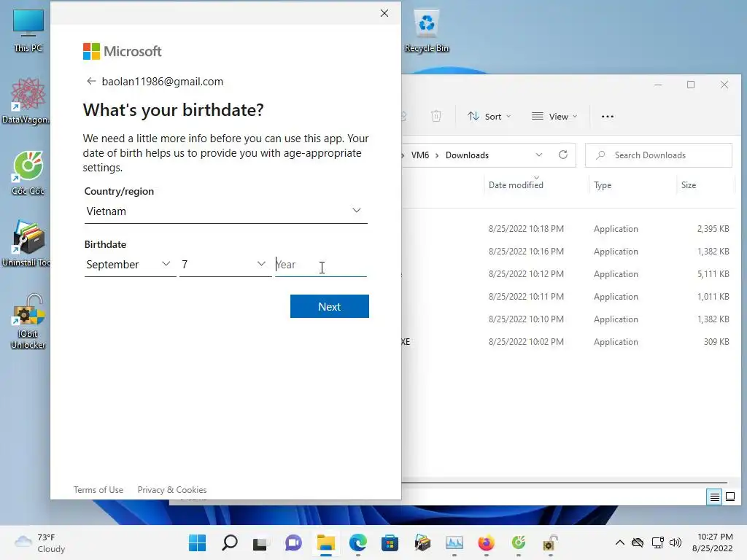Screen dimensions: 747x560
Task: Open the birth month dropdown showing September
Action: pyautogui.click(x=130, y=264)
